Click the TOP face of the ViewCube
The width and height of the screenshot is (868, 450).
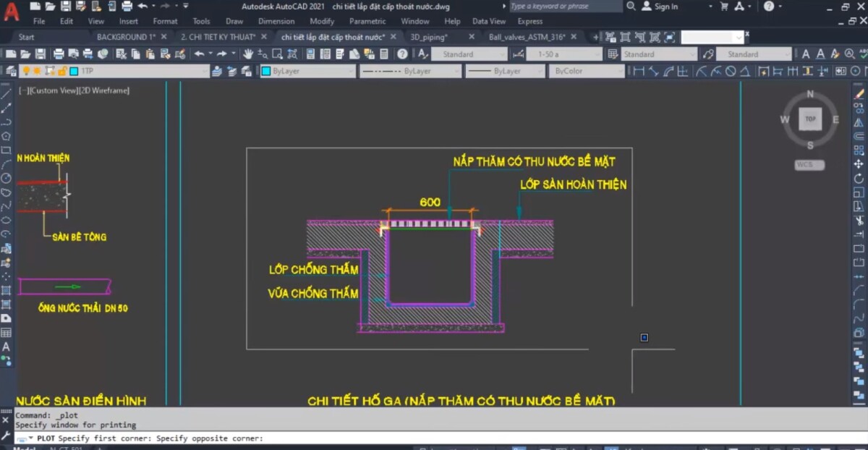tap(809, 119)
